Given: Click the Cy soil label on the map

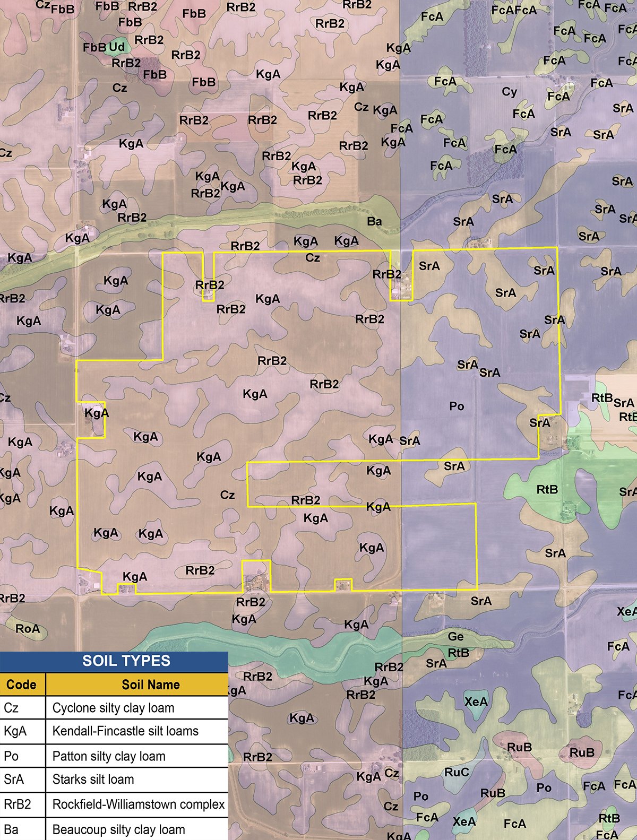Looking at the screenshot, I should point(509,92).
